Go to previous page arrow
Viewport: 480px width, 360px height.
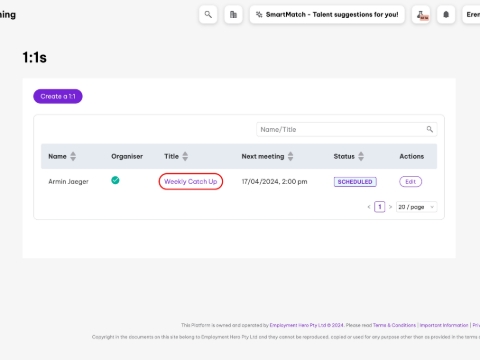(x=369, y=207)
